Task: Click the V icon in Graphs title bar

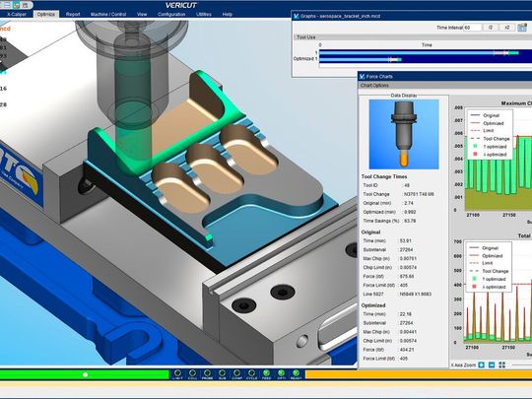Action: pos(297,16)
